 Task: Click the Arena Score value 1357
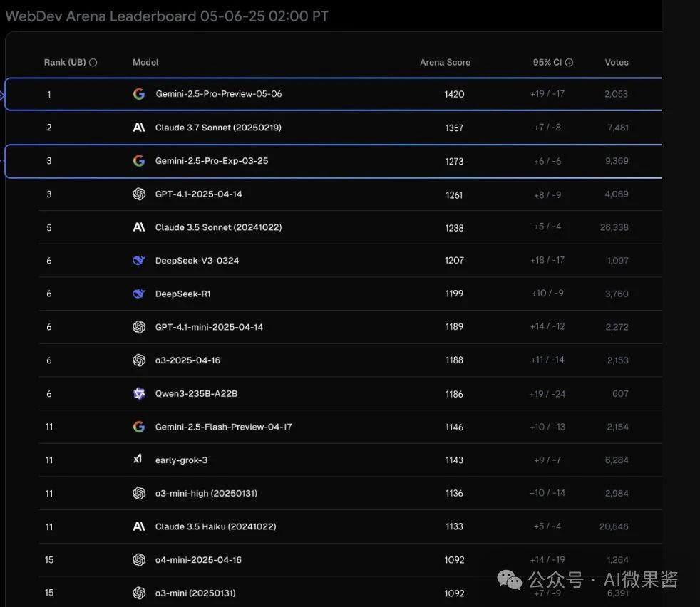pos(454,128)
